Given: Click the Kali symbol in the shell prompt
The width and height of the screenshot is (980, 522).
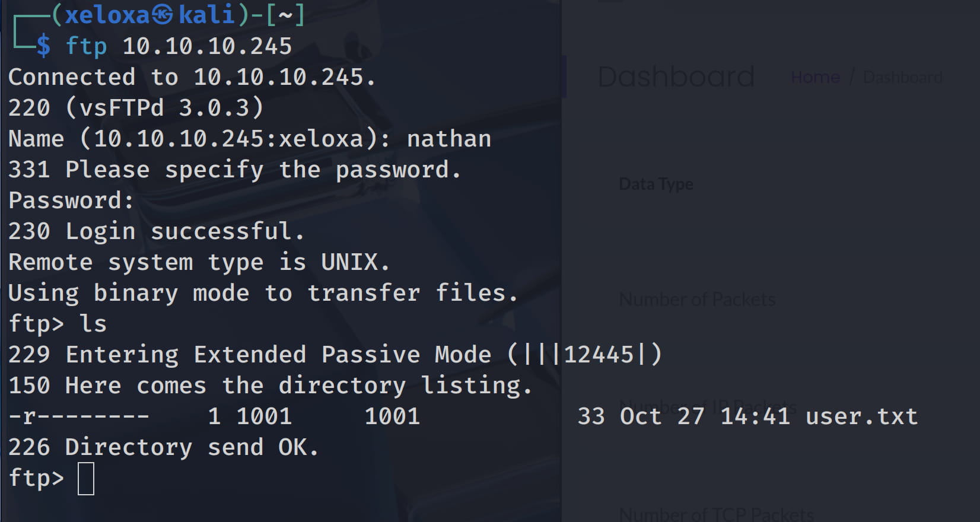Looking at the screenshot, I should (163, 15).
